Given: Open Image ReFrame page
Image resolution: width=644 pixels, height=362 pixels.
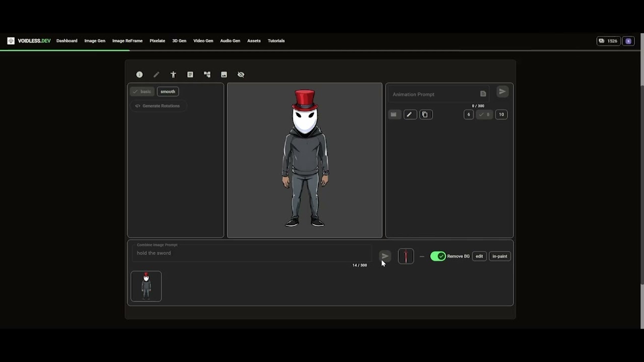Looking at the screenshot, I should point(127,41).
